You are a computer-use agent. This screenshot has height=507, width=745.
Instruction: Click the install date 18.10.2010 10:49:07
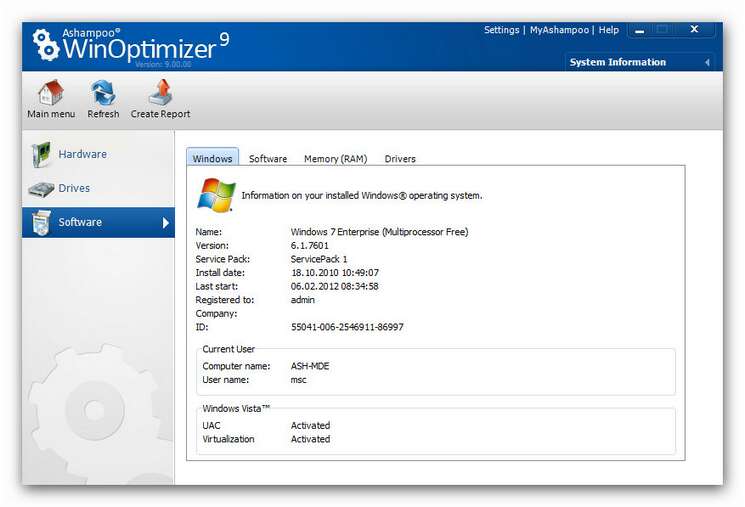coord(335,273)
